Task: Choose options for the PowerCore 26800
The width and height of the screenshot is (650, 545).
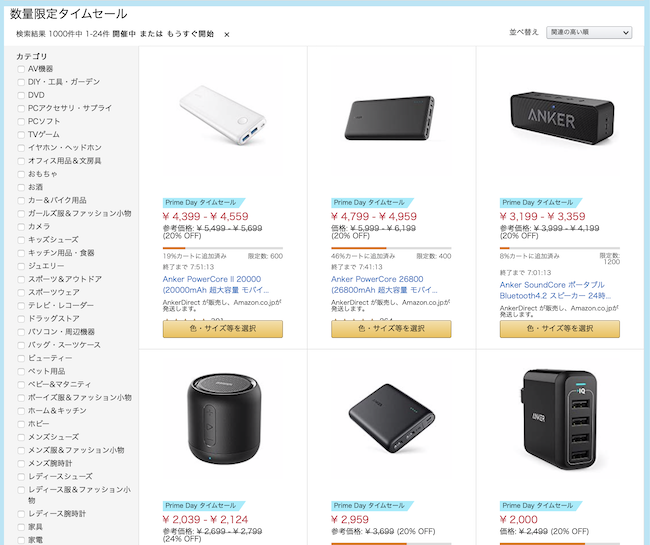Action: 391,329
